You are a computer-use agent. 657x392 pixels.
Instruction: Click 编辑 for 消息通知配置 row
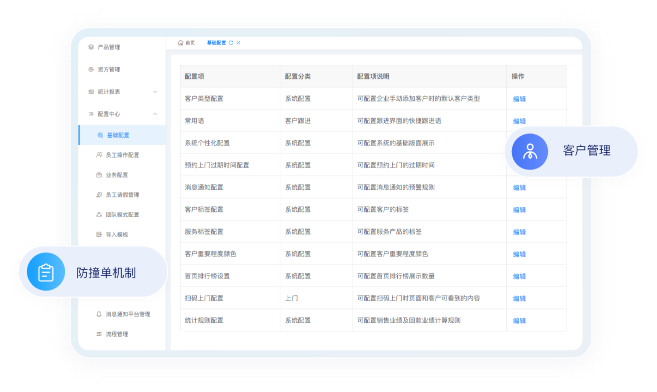[x=519, y=188]
